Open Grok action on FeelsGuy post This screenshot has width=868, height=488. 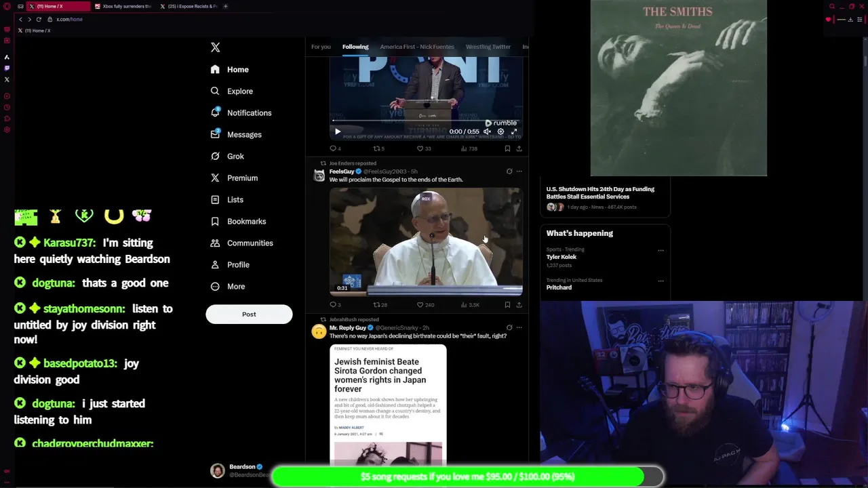coord(509,171)
